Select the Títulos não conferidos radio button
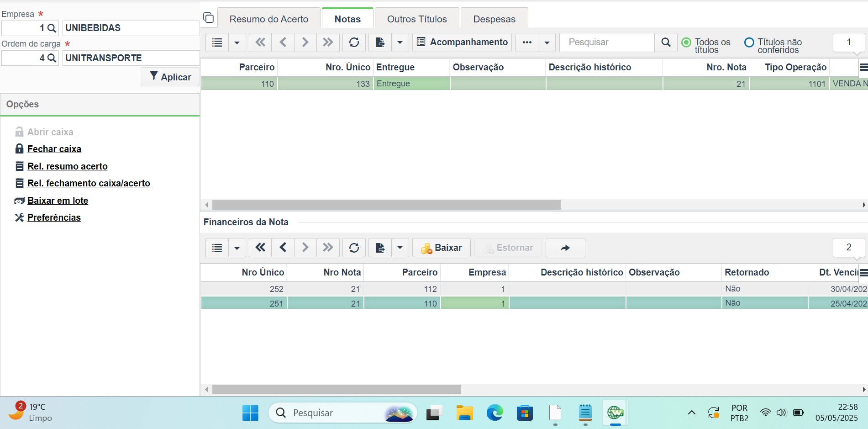868x429 pixels. 749,42
